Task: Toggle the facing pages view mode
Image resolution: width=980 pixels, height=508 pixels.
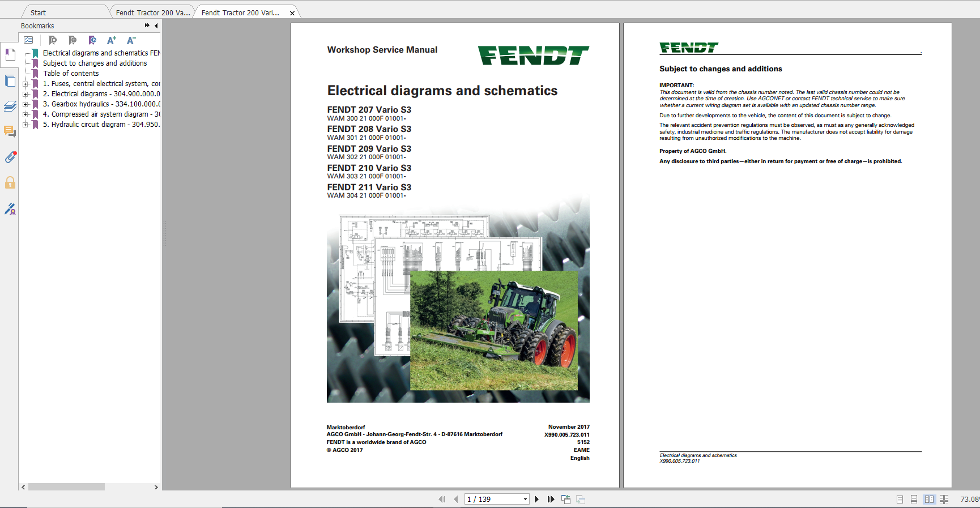Action: 929,499
